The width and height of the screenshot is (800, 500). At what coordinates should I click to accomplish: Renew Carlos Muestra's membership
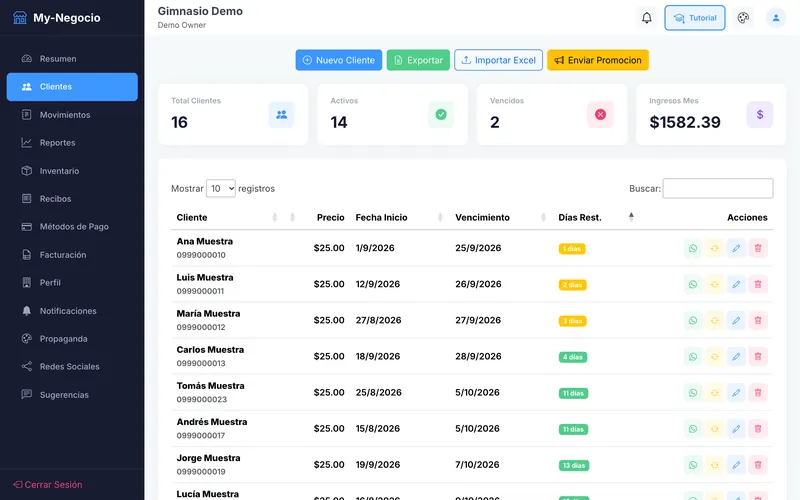point(714,357)
